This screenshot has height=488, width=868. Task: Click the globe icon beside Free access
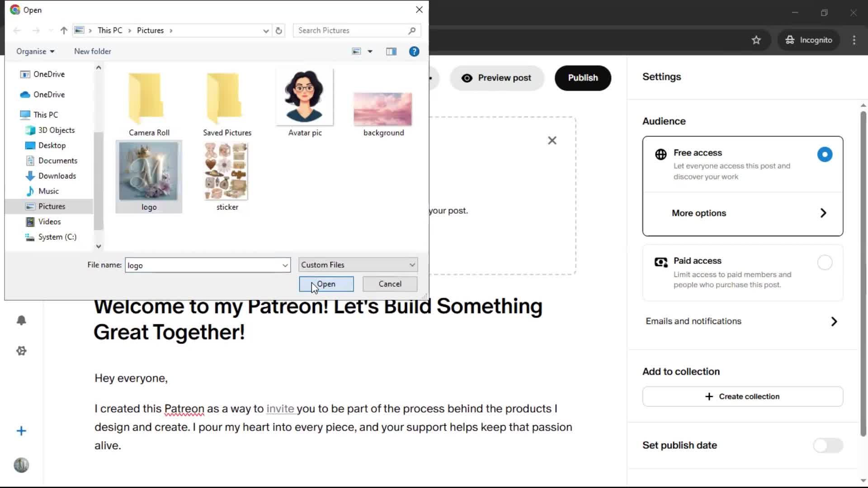(x=660, y=155)
